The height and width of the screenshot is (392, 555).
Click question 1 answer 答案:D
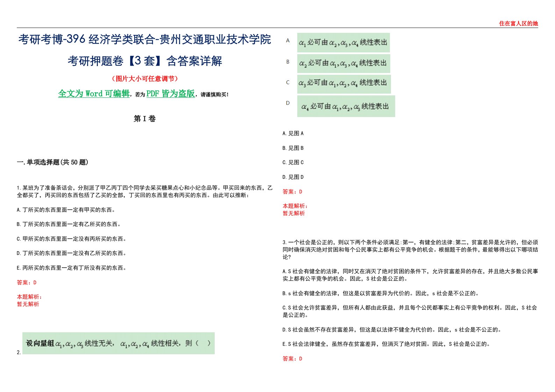[27, 282]
